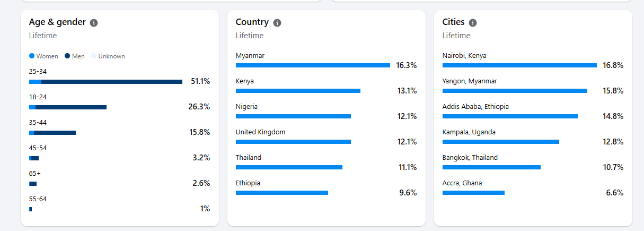Select the 35-44 age bar
Image resolution: width=644 pixels, height=231 pixels.
tap(52, 133)
